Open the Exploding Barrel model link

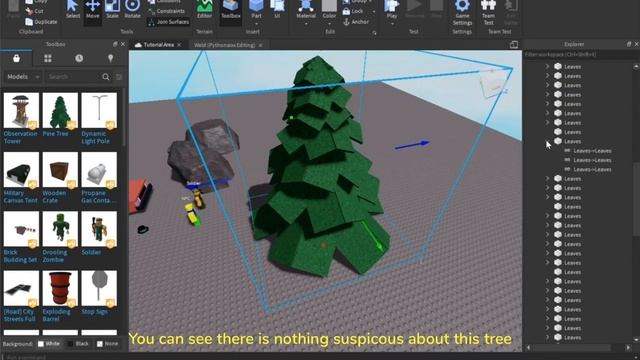pyautogui.click(x=56, y=315)
